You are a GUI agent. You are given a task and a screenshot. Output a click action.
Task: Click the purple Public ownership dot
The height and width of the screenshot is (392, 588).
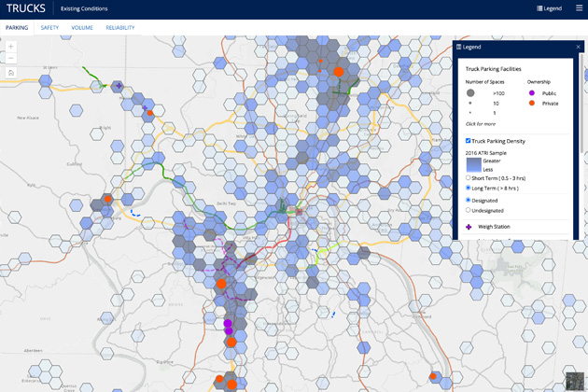click(x=531, y=93)
